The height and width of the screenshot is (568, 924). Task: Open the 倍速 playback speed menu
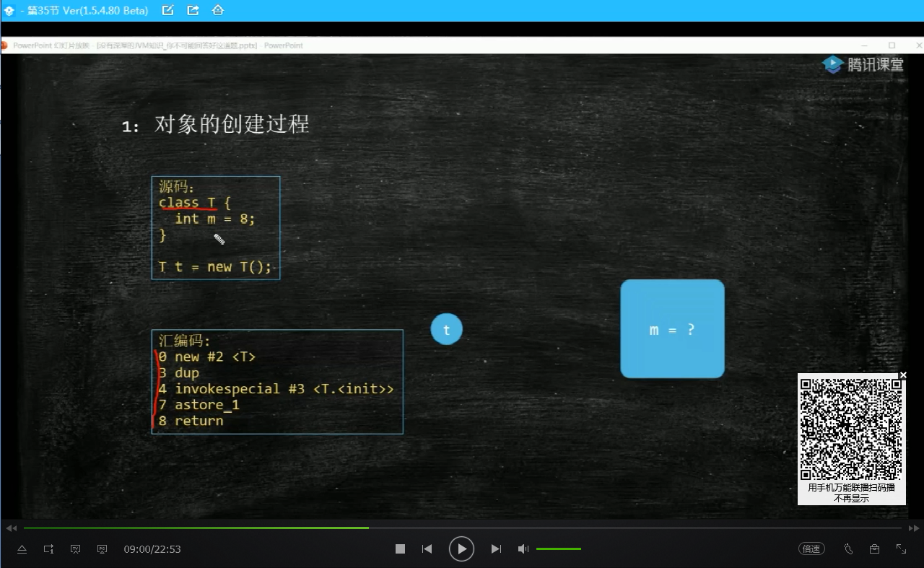[x=811, y=549]
